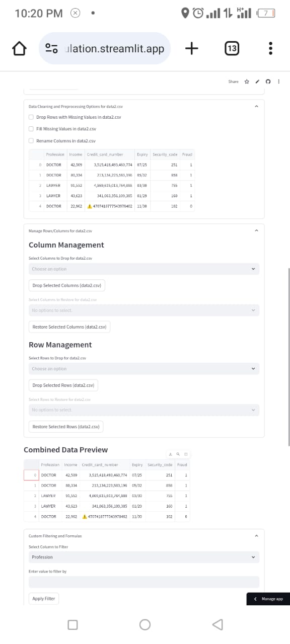Tap Android home circle button

(145, 624)
